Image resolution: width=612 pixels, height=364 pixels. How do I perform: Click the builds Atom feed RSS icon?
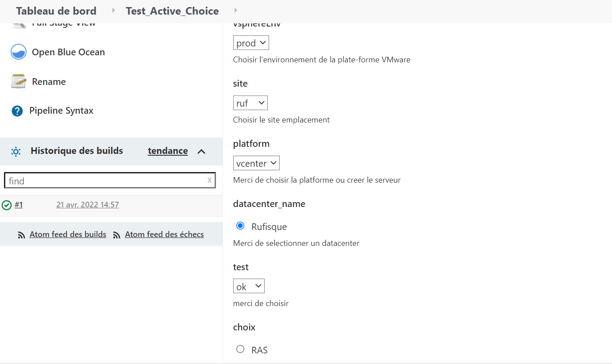click(21, 235)
